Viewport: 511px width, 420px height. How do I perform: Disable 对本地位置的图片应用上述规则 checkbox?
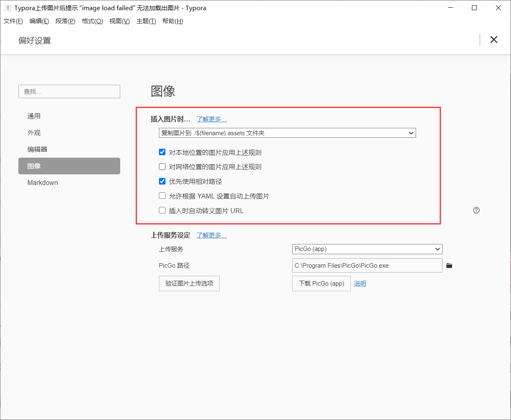162,152
